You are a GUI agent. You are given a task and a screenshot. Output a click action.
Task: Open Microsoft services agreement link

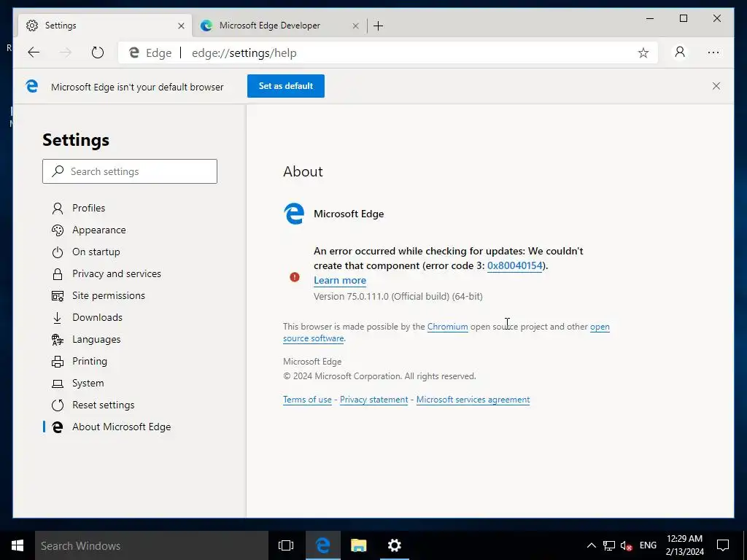tap(473, 400)
